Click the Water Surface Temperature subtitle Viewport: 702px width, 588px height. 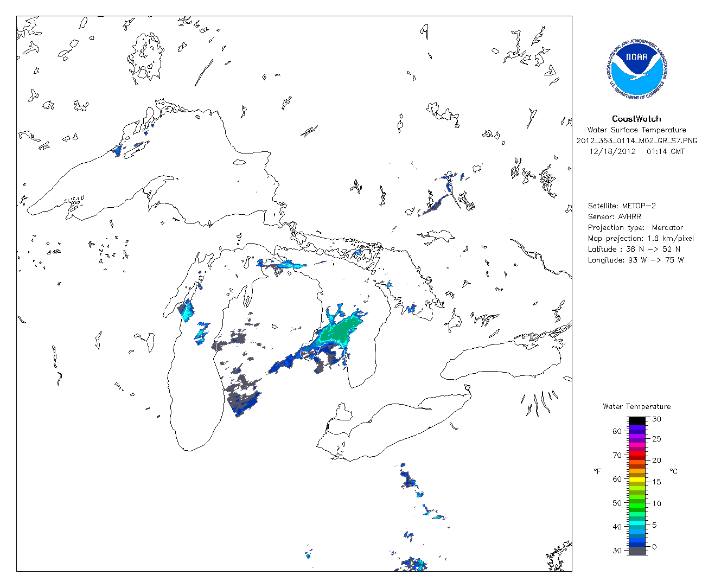(x=636, y=130)
